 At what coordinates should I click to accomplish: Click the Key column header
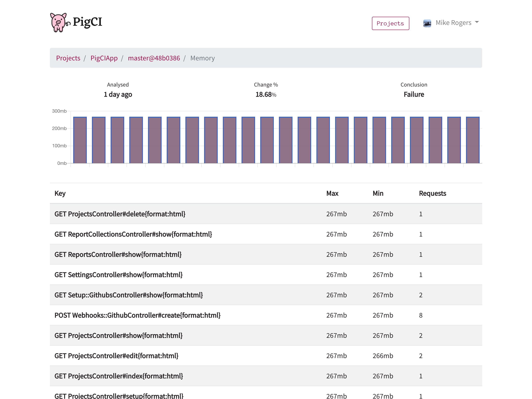point(60,193)
